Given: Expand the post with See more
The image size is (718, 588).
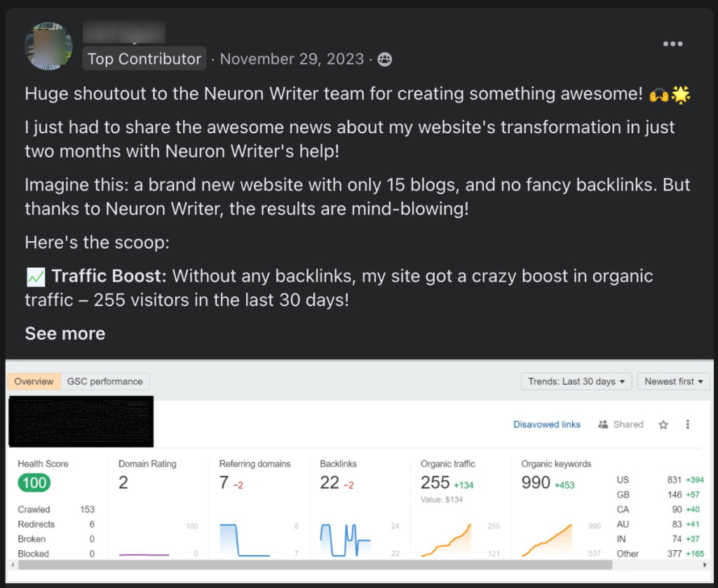Looking at the screenshot, I should pyautogui.click(x=65, y=334).
